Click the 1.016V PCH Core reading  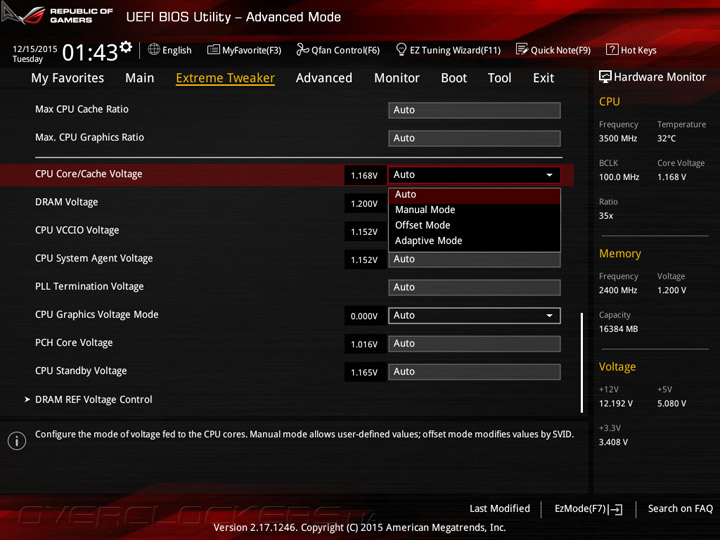click(x=365, y=344)
